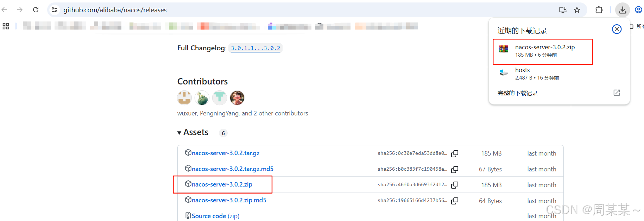644x221 pixels.
Task: Open the apps grid in bookmarks bar
Action: [6, 26]
